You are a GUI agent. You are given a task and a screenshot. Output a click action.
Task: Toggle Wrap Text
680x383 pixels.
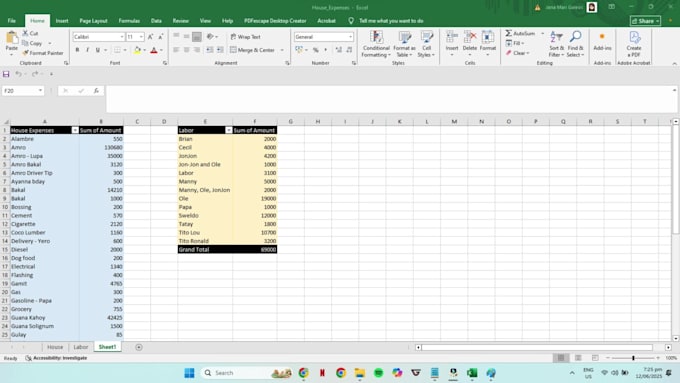click(x=245, y=37)
